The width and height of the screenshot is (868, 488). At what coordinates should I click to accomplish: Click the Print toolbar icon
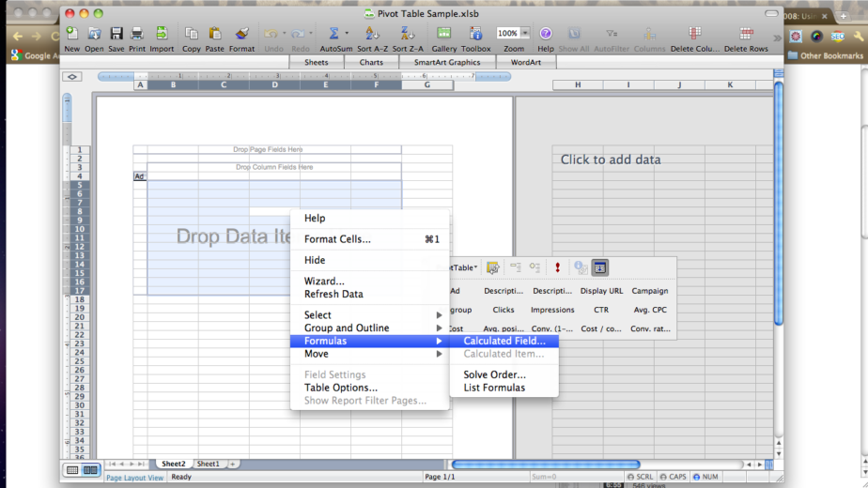pos(137,34)
